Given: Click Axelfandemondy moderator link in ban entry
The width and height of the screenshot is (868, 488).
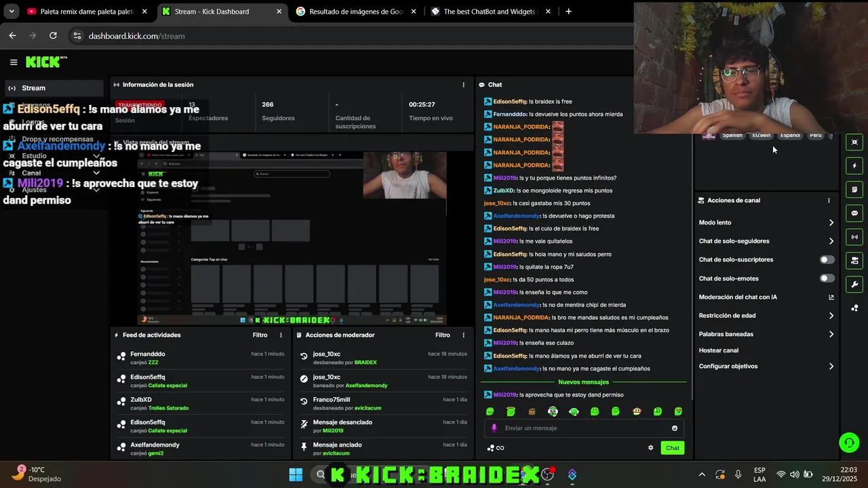Looking at the screenshot, I should pos(366,386).
